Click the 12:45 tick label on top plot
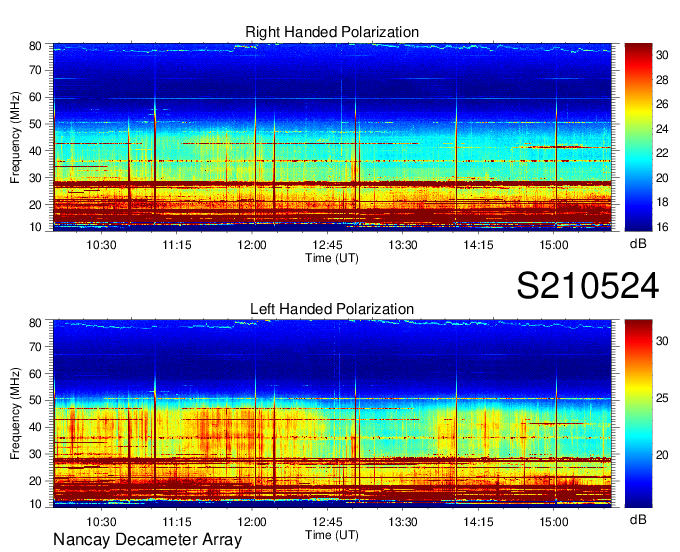The height and width of the screenshot is (552, 680). 327,245
